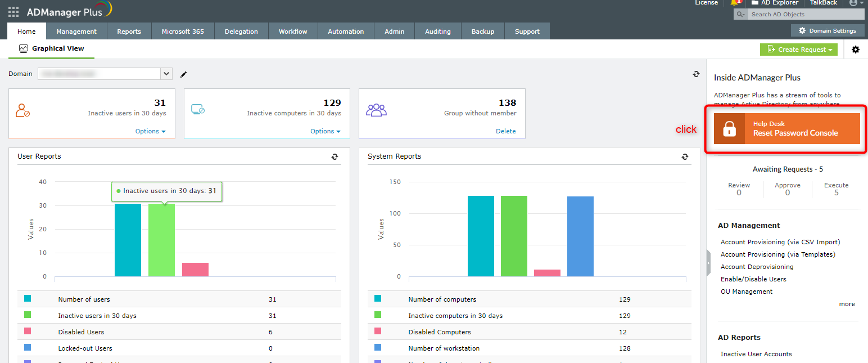Open the user account avatar menu
The image size is (868, 363).
(x=853, y=3)
